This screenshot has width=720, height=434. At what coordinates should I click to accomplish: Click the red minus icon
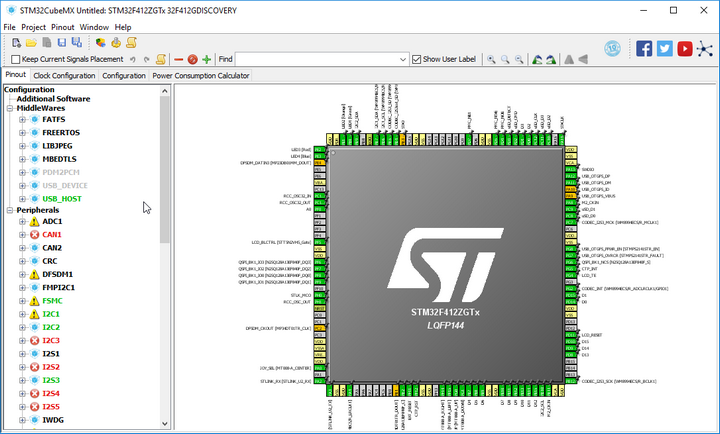click(x=179, y=59)
